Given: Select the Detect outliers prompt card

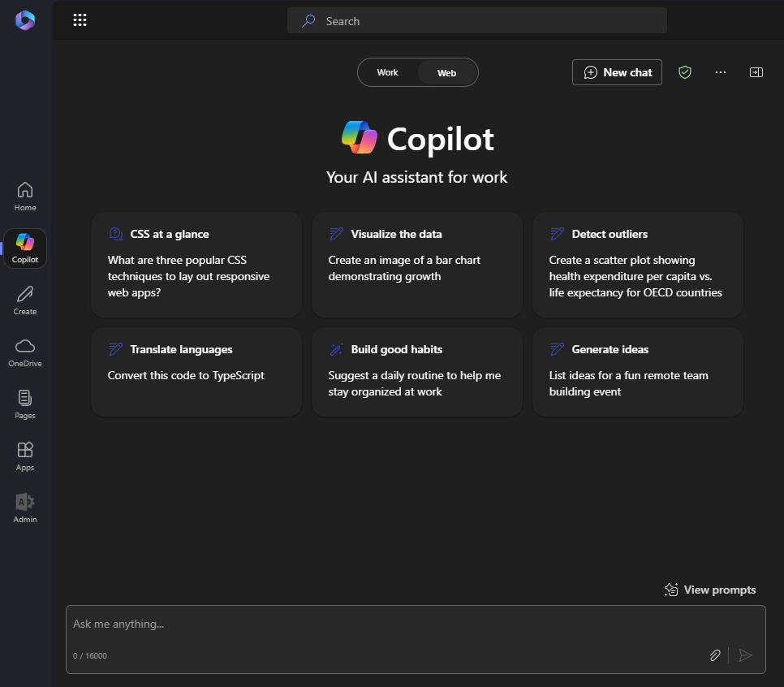Looking at the screenshot, I should point(637,265).
